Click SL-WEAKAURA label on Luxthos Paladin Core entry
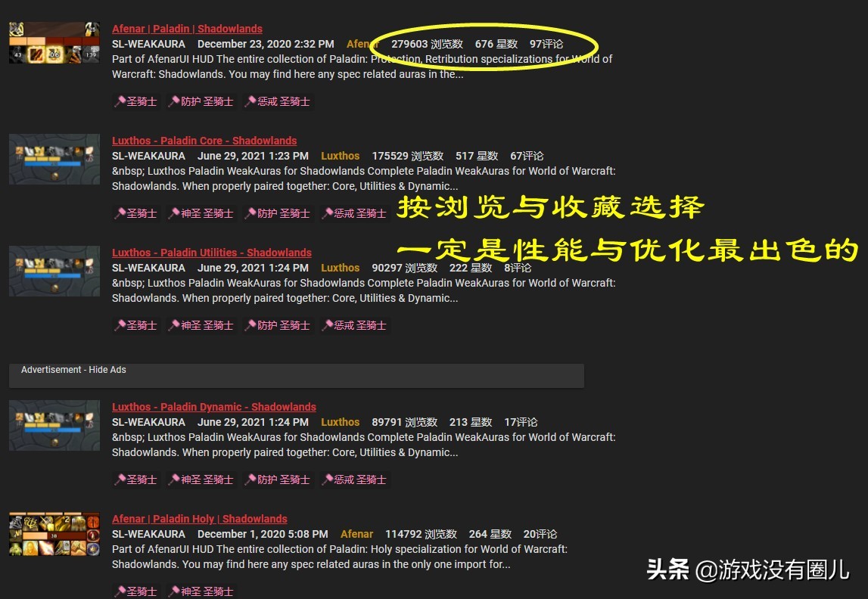The width and height of the screenshot is (868, 599). click(148, 156)
